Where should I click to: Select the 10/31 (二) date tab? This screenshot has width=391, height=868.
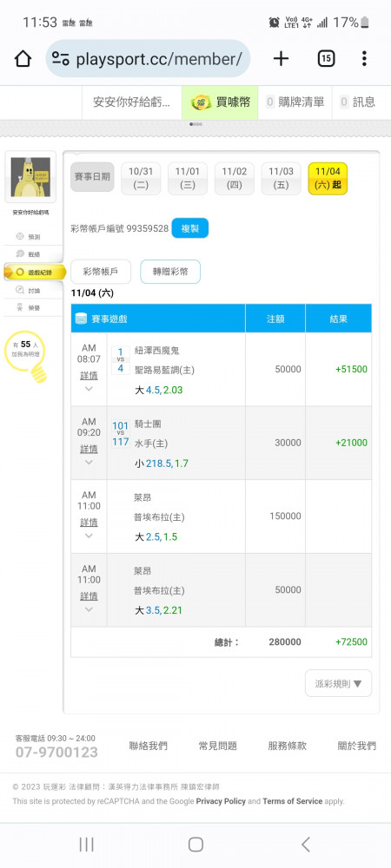[x=141, y=178]
